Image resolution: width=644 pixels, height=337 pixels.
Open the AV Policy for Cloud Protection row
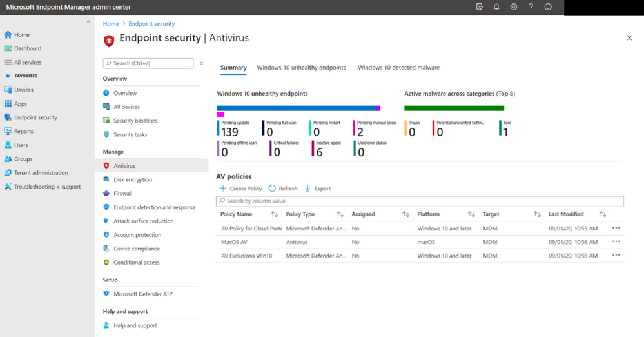click(x=420, y=229)
